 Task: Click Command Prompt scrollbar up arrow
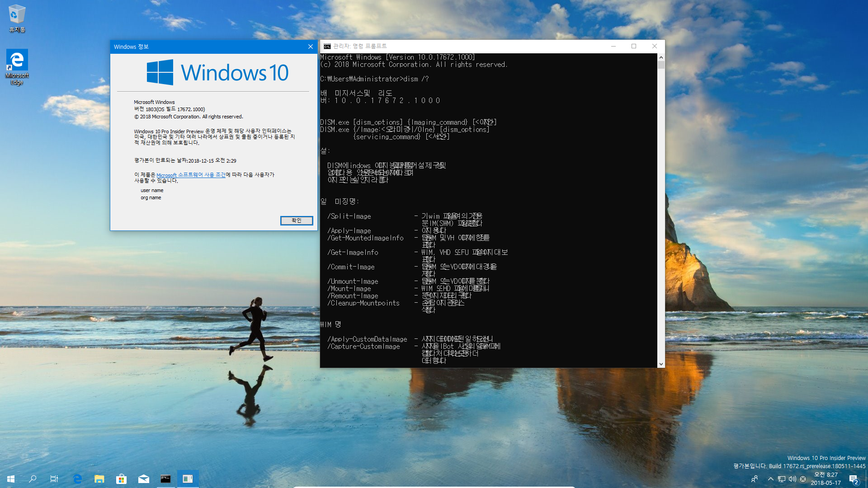661,57
